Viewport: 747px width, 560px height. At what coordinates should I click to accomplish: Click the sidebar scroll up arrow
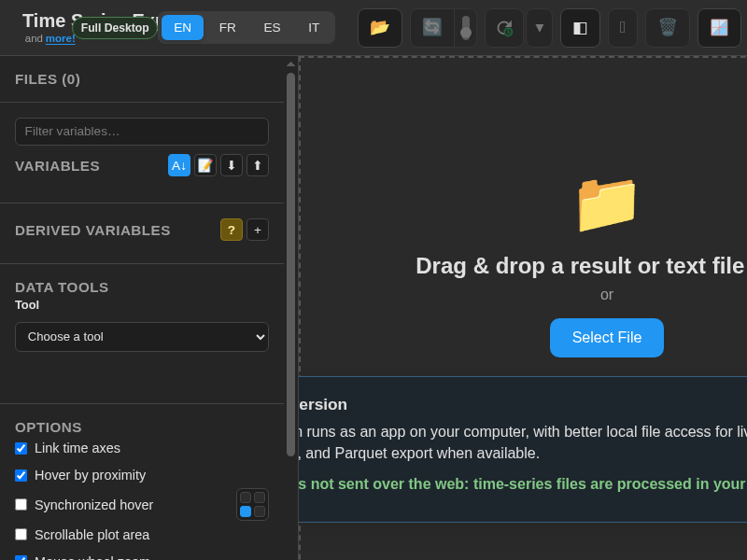290,64
